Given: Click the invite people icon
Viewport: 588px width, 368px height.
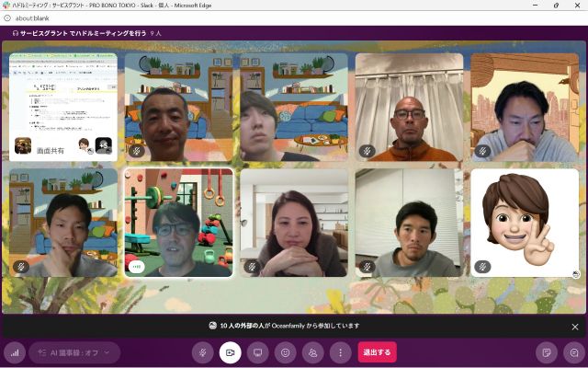Looking at the screenshot, I should click(x=313, y=352).
